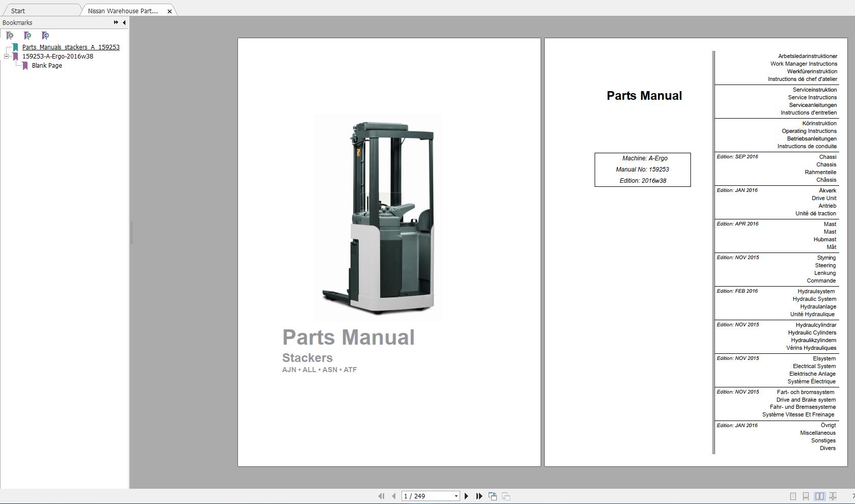The width and height of the screenshot is (855, 504).
Task: Click 'Work Manager Instructions' in the index
Action: 804,64
